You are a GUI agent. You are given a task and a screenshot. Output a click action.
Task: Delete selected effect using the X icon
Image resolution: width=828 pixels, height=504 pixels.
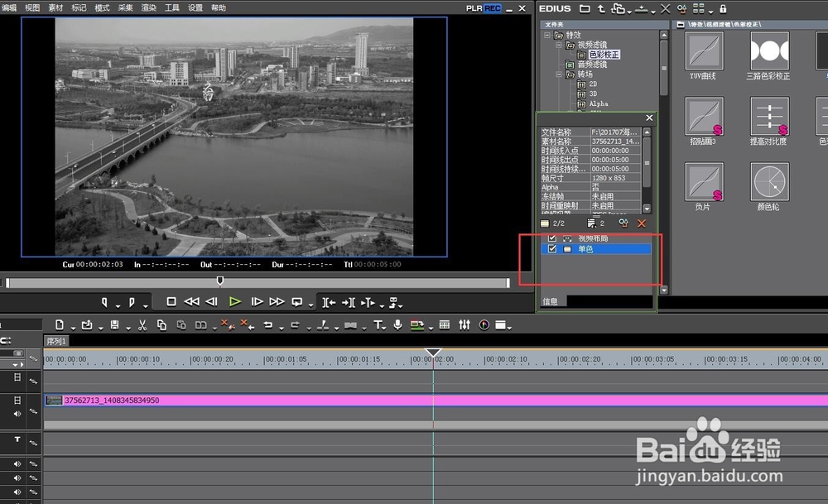click(x=666, y=8)
